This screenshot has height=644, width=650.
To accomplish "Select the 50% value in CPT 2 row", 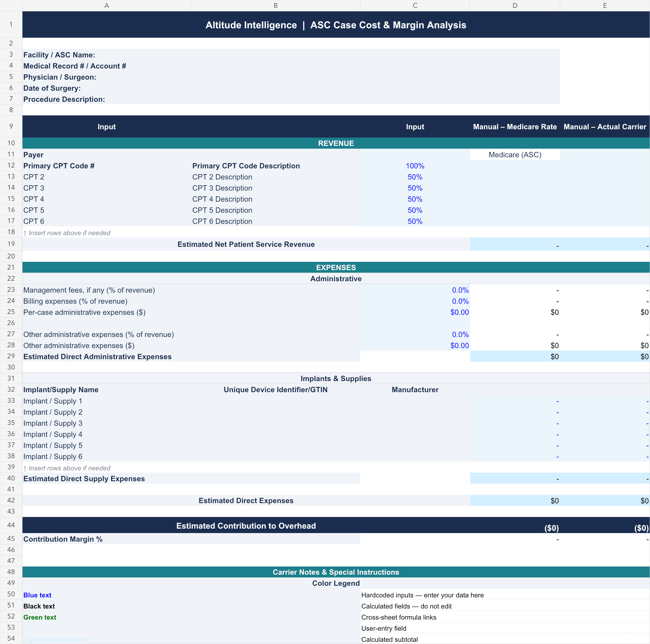I will tap(415, 177).
